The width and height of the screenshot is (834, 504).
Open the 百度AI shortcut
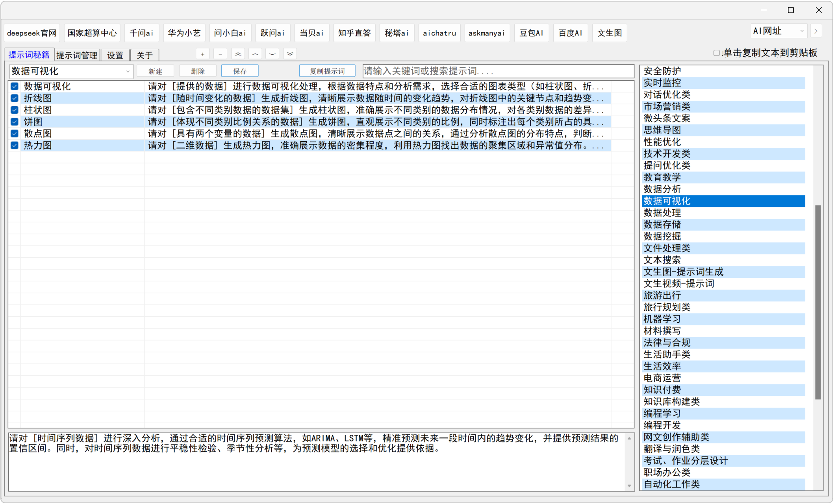click(571, 33)
